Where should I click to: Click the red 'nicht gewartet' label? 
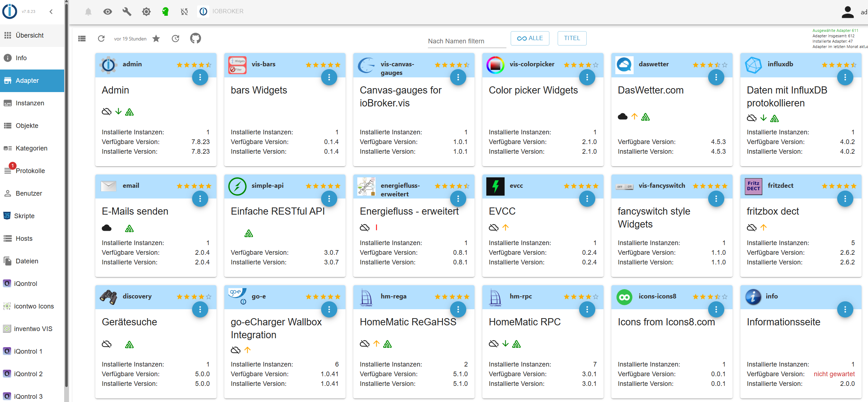tap(834, 374)
